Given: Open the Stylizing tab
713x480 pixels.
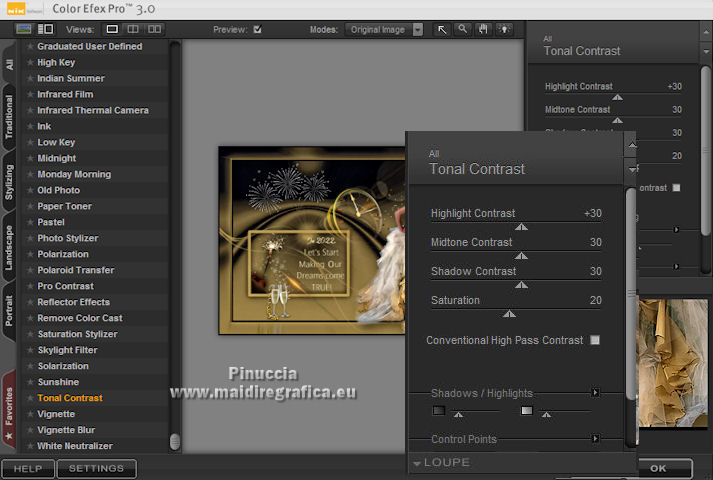Looking at the screenshot, I should coord(9,182).
